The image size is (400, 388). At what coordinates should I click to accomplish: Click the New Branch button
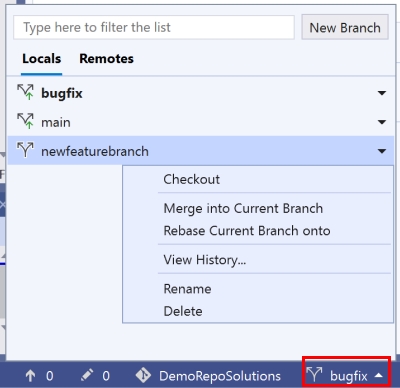pyautogui.click(x=345, y=27)
